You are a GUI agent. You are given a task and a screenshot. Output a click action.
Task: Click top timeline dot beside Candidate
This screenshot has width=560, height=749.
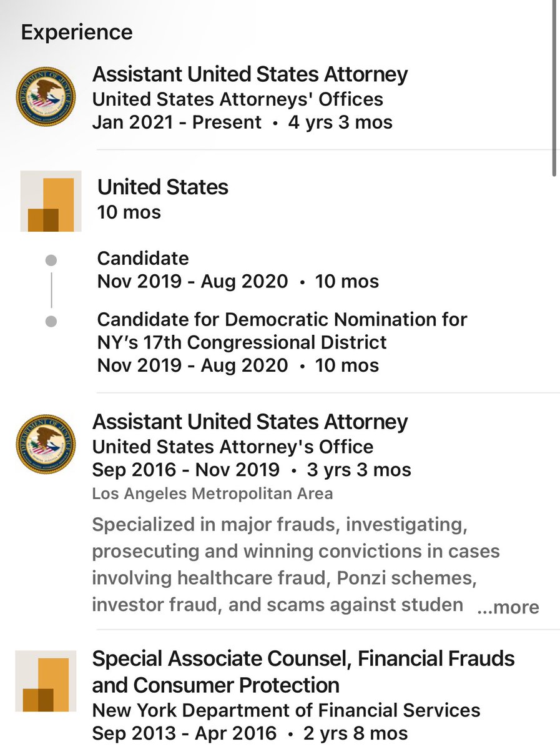point(52,259)
